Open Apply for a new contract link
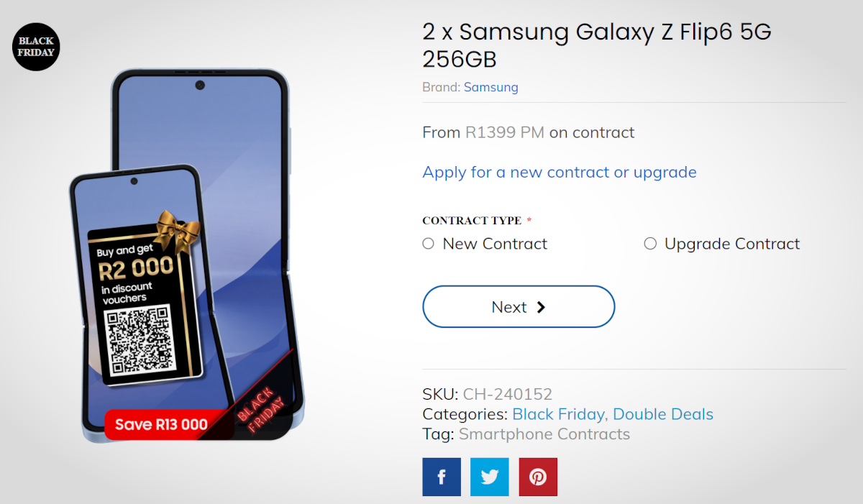 [560, 173]
